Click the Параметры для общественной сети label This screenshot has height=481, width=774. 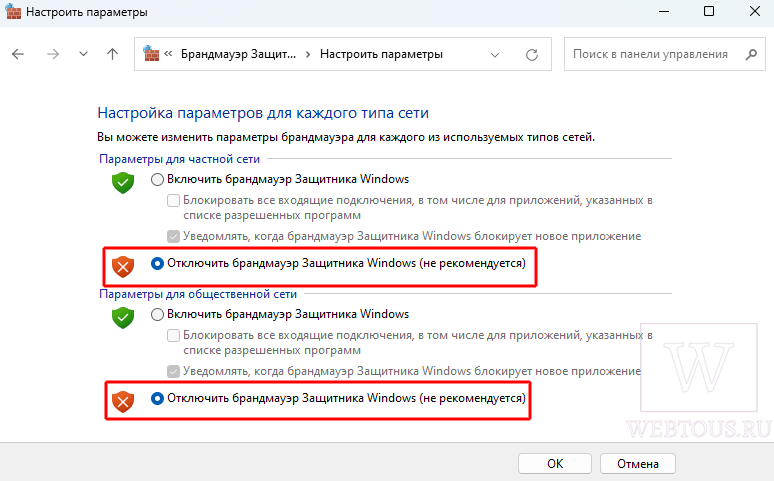click(x=198, y=294)
